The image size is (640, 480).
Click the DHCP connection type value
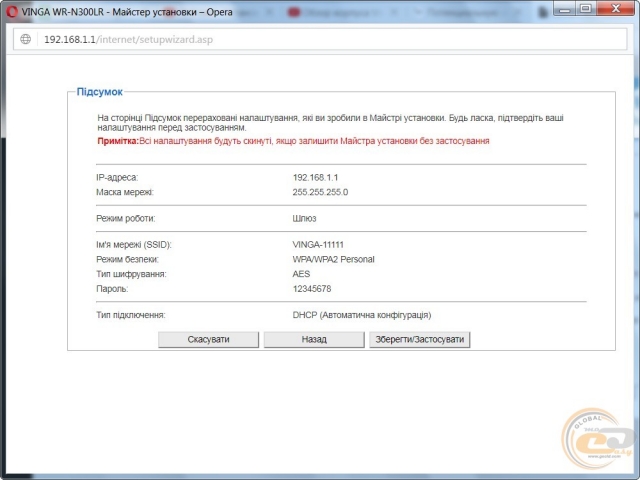(362, 315)
